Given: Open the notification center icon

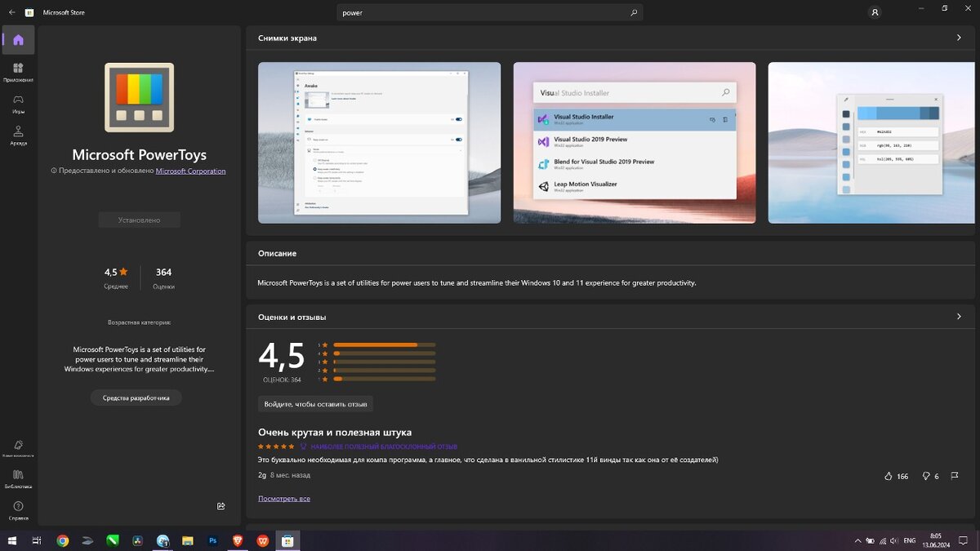Looking at the screenshot, I should [963, 540].
